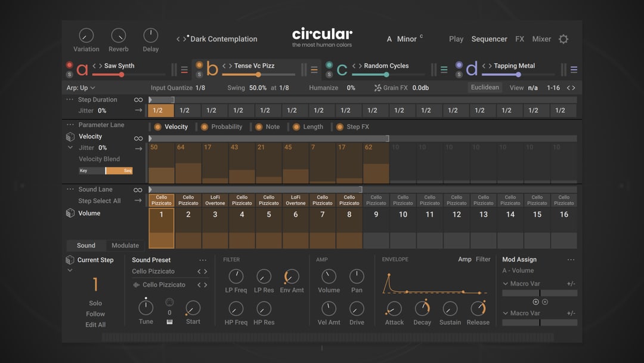
Task: Click the Velocity lane dice cube icon
Action: [70, 137]
